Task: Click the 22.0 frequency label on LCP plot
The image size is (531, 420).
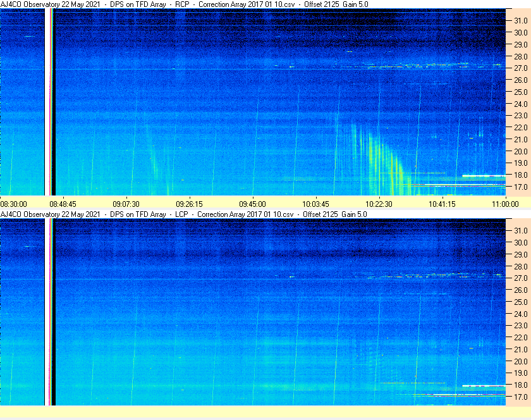Action: [521, 338]
